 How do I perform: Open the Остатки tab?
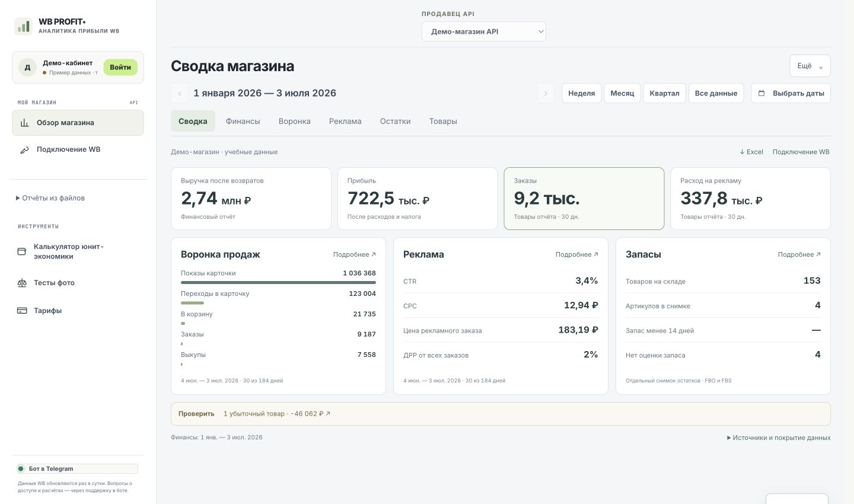click(396, 121)
